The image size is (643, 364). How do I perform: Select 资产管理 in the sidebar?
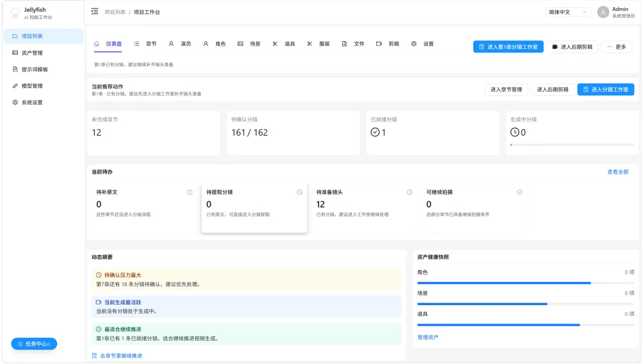(43, 53)
